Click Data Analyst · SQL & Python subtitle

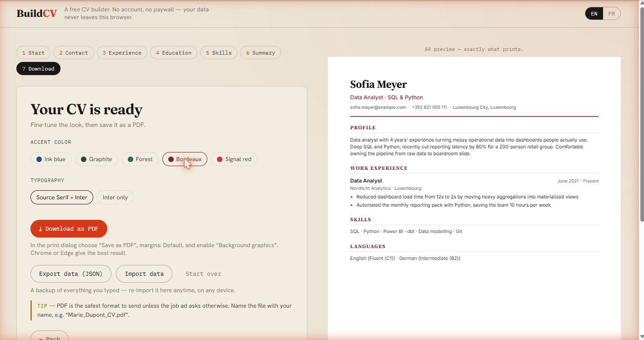tap(387, 97)
